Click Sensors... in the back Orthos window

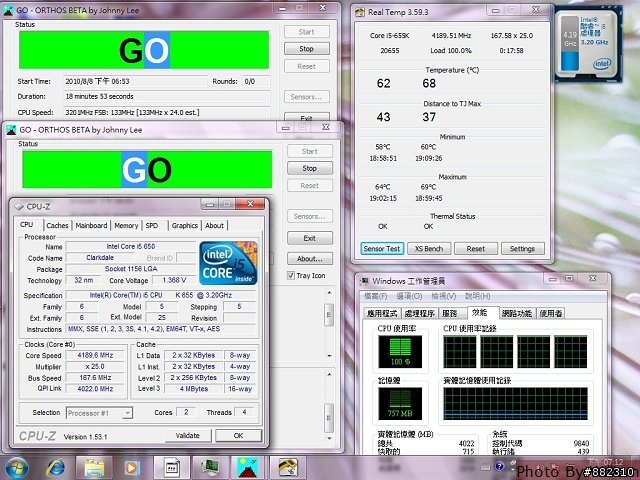pos(307,97)
